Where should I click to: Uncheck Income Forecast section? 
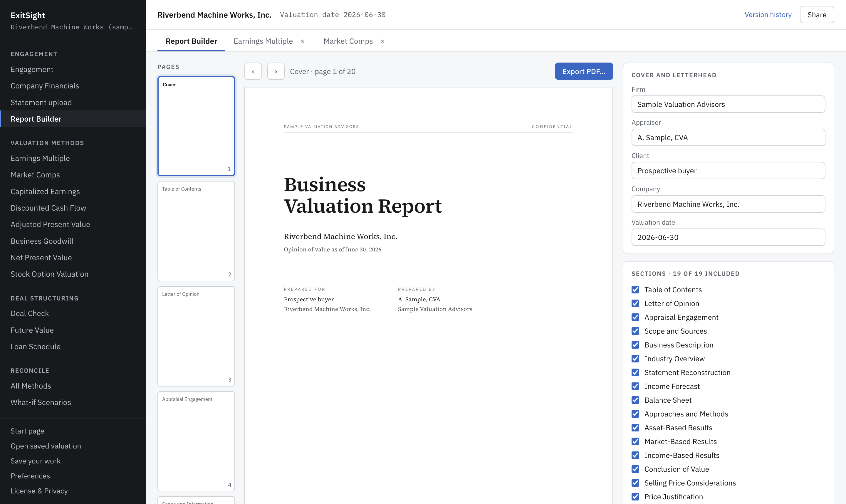click(635, 386)
